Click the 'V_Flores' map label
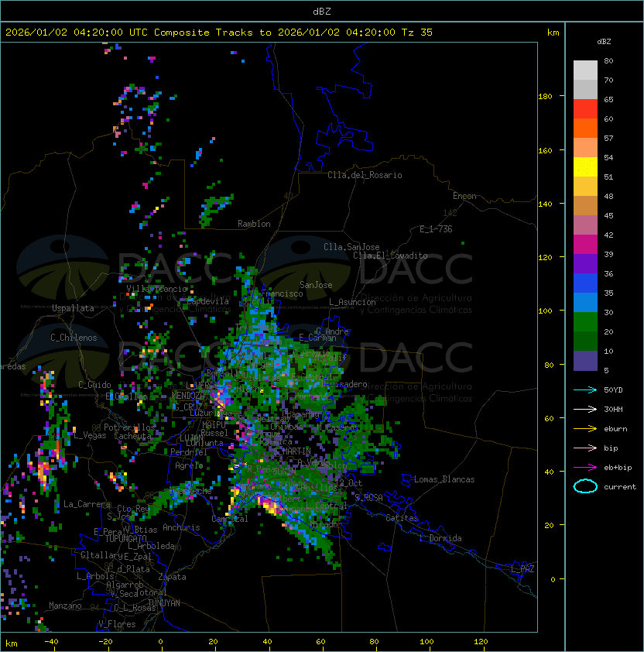Viewport: 644px width, 652px height. 117,624
